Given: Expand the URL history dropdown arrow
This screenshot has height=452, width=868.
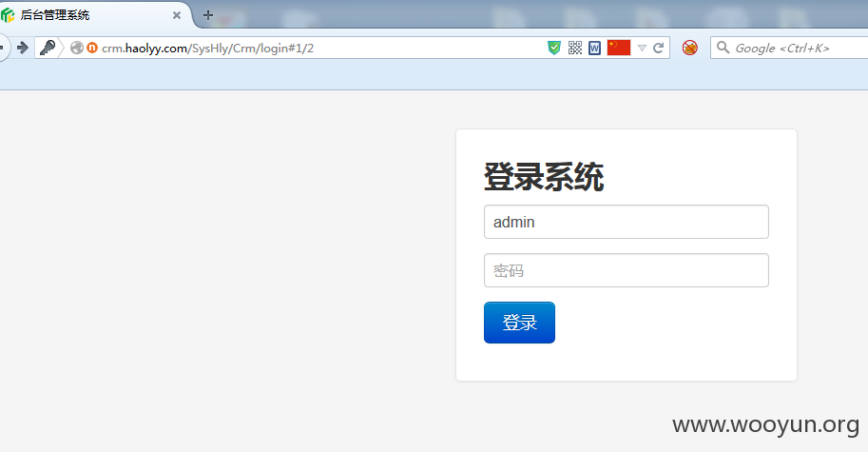Looking at the screenshot, I should tap(642, 49).
